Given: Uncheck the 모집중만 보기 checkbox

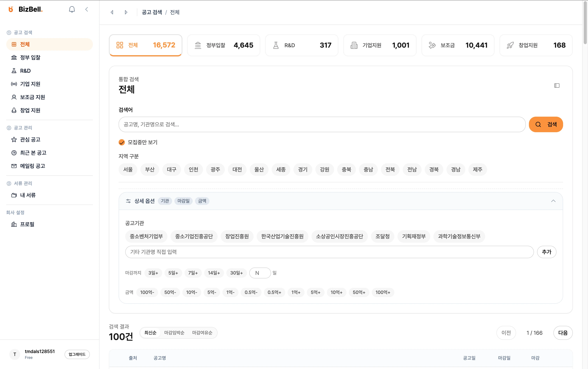Looking at the screenshot, I should pos(122,142).
